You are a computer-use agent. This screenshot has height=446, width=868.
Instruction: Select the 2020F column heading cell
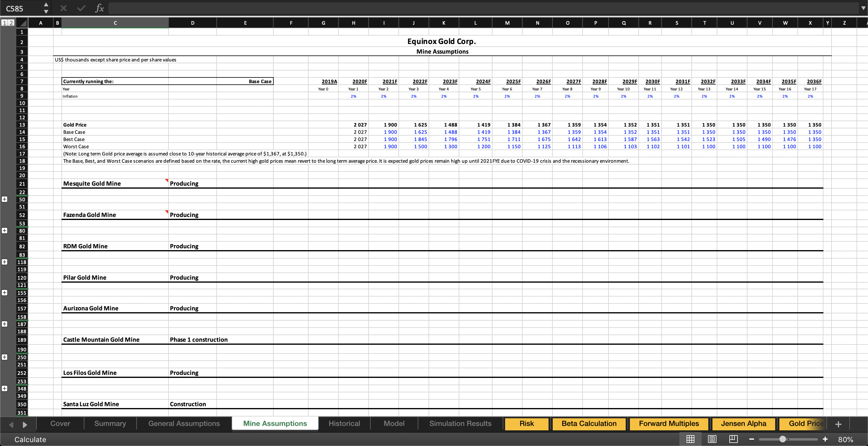[354, 82]
